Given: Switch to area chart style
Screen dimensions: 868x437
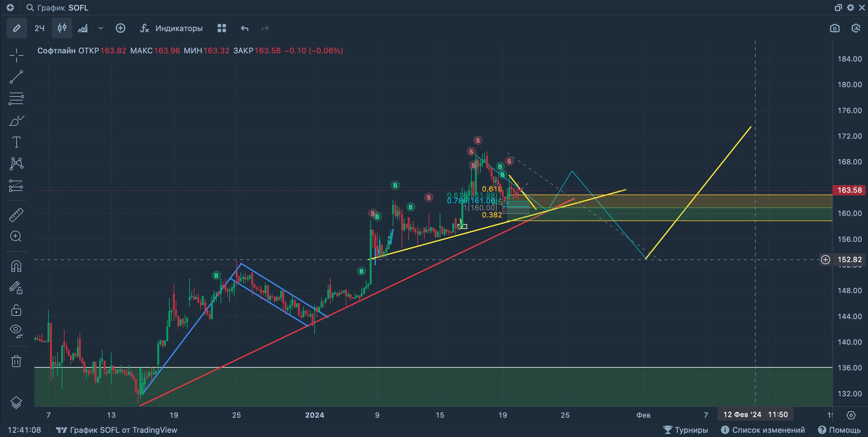Looking at the screenshot, I should tap(83, 28).
